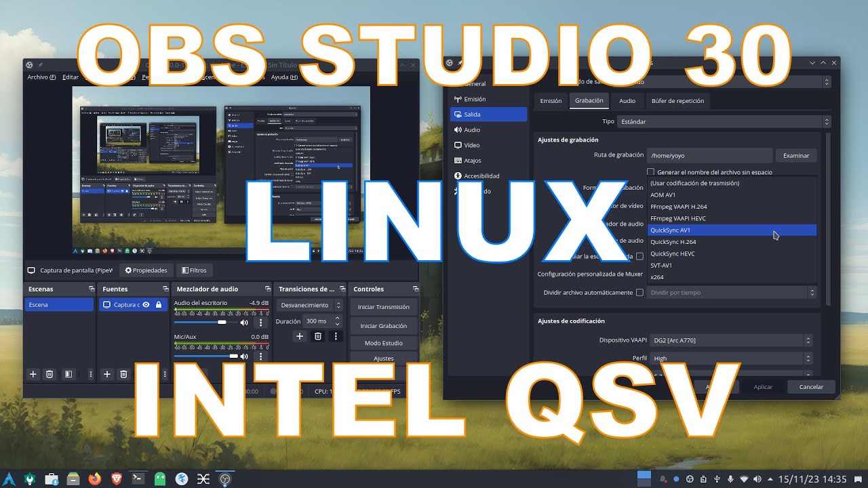Open the more-options dots in Escenas toolbar
This screenshot has width=868, height=488.
coord(91,374)
